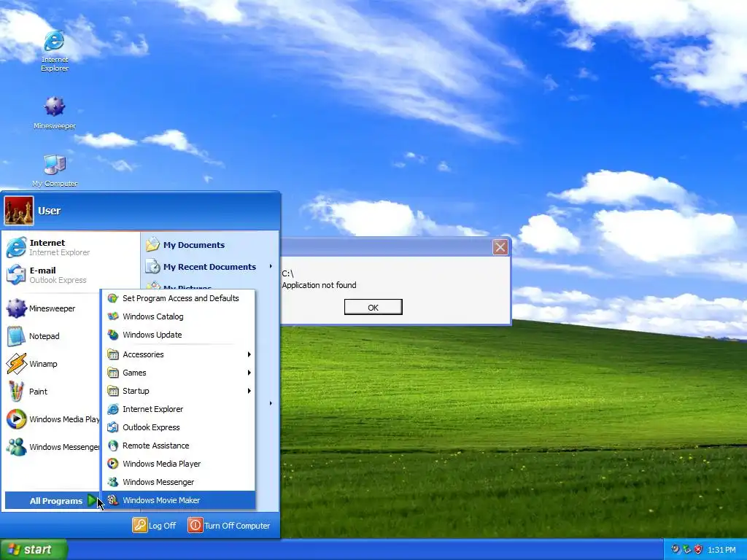The height and width of the screenshot is (560, 747).
Task: Launch Windows Movie Maker
Action: click(179, 500)
